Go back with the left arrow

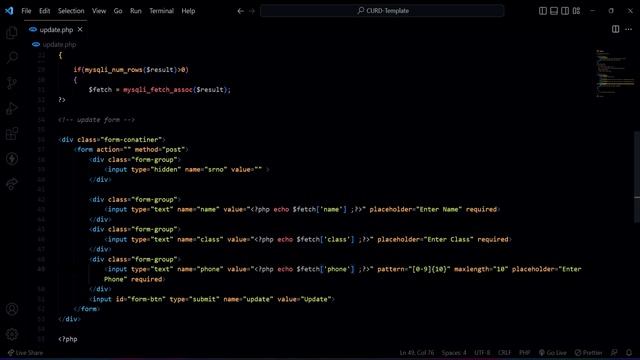(240, 11)
